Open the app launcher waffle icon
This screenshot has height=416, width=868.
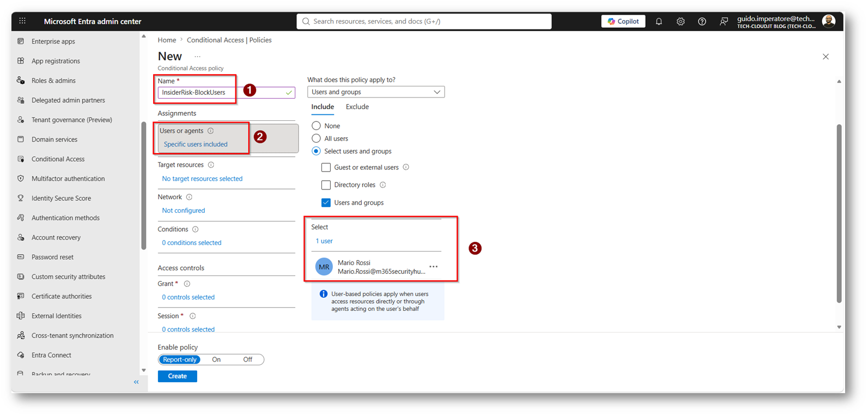pyautogui.click(x=22, y=21)
